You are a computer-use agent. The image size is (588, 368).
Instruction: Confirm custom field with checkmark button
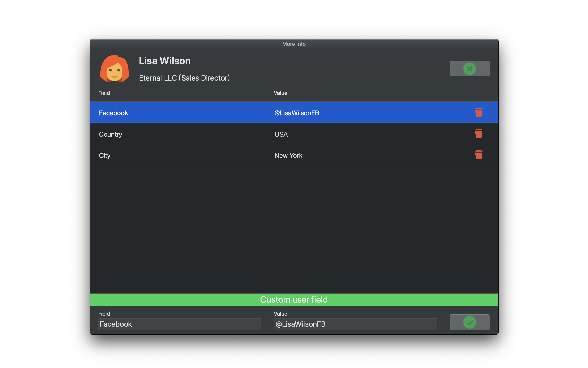469,322
